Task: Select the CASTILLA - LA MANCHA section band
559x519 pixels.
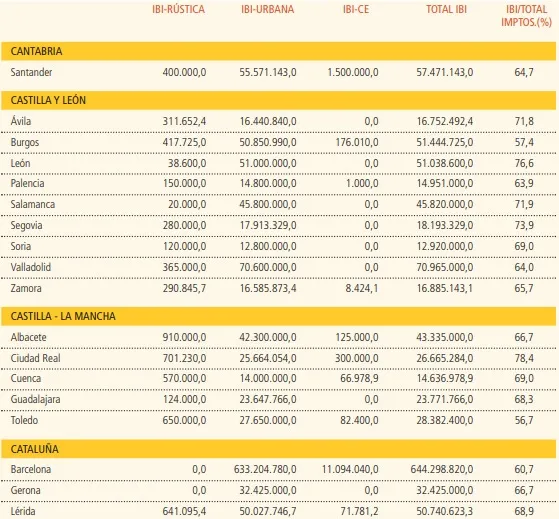Action: [x=278, y=316]
